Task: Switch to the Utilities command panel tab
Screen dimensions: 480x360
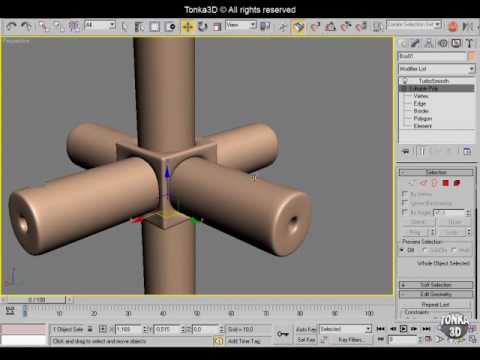Action: (469, 43)
